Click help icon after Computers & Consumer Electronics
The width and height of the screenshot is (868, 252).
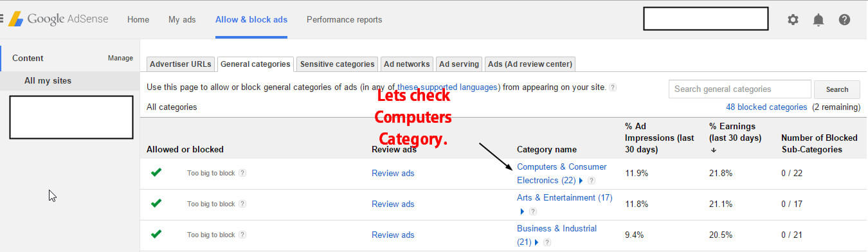[592, 181]
